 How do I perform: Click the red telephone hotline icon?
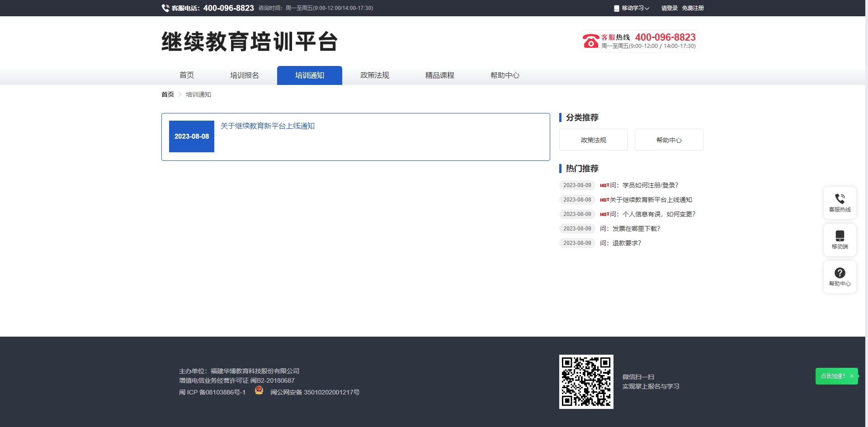click(x=590, y=41)
